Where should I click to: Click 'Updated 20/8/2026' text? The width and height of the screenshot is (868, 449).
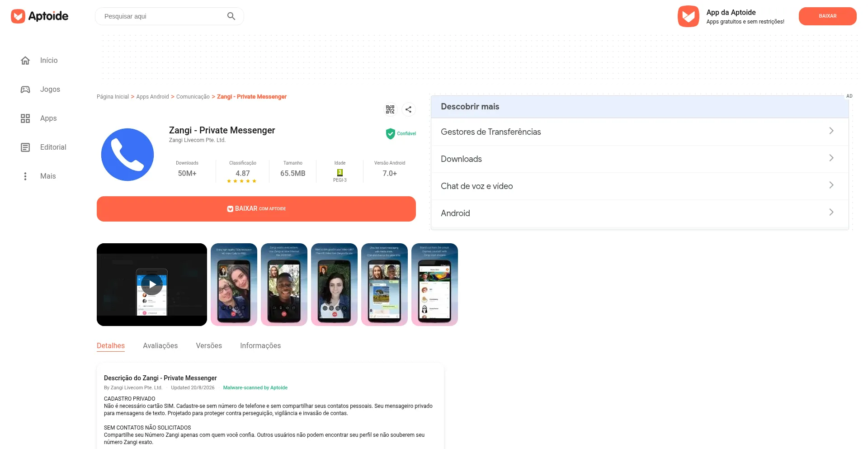pyautogui.click(x=193, y=388)
